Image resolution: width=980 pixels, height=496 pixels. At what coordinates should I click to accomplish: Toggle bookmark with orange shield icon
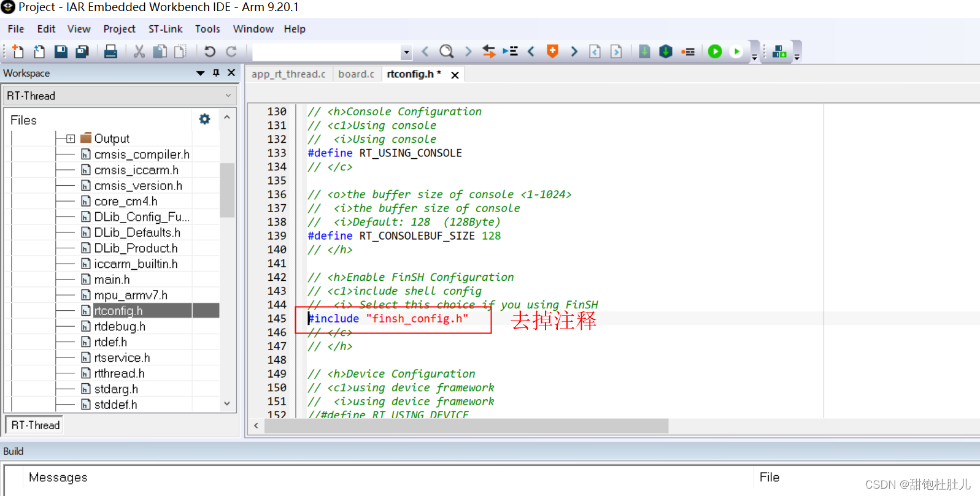click(552, 52)
